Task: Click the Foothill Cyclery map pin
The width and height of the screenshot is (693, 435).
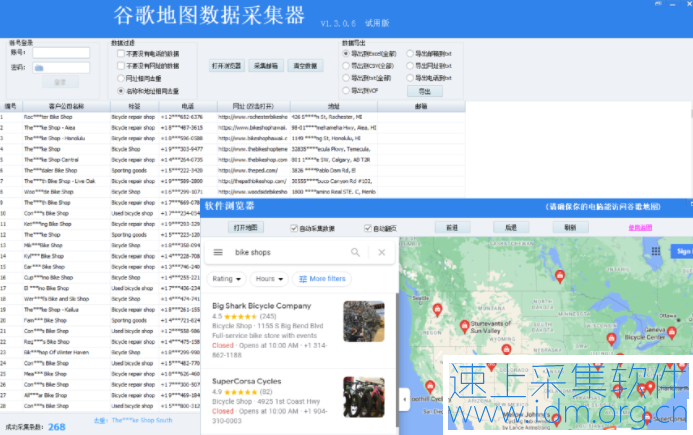Action: point(430,387)
